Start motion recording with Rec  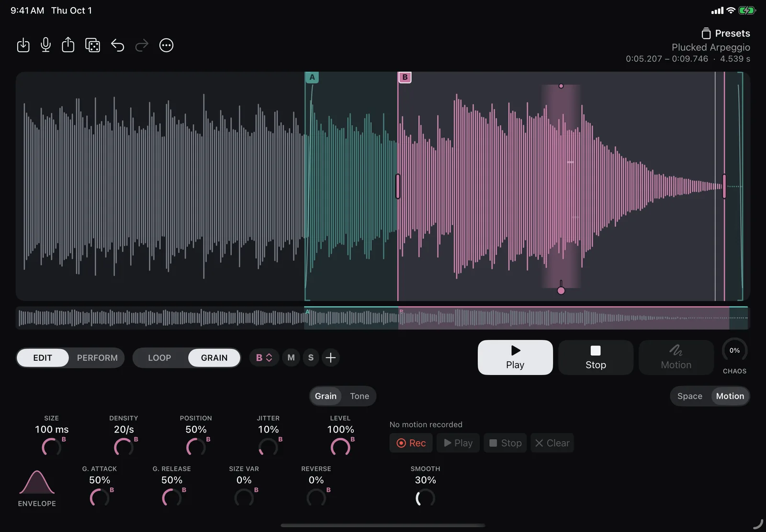pyautogui.click(x=411, y=443)
